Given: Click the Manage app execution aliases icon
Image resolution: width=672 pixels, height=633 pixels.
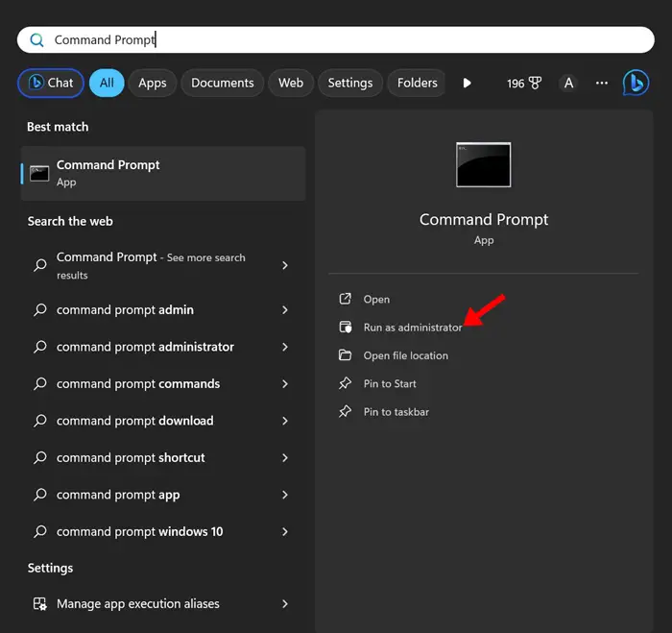Looking at the screenshot, I should click(x=40, y=604).
